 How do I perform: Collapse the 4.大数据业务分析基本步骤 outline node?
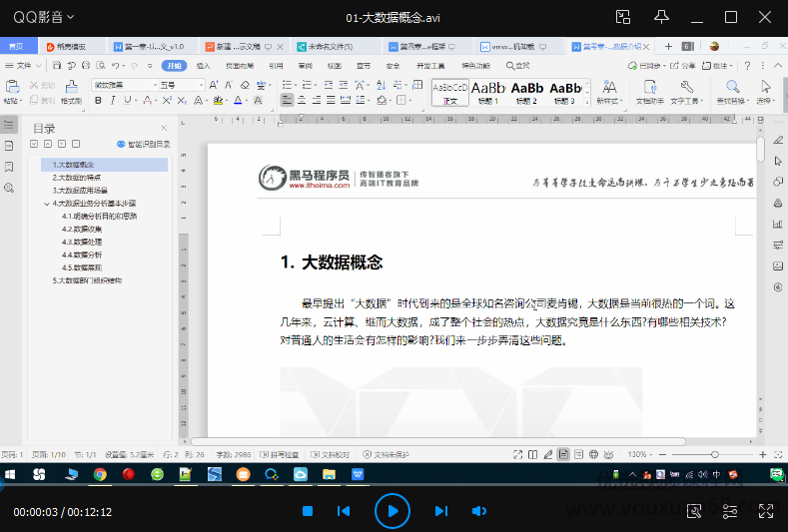coord(47,204)
